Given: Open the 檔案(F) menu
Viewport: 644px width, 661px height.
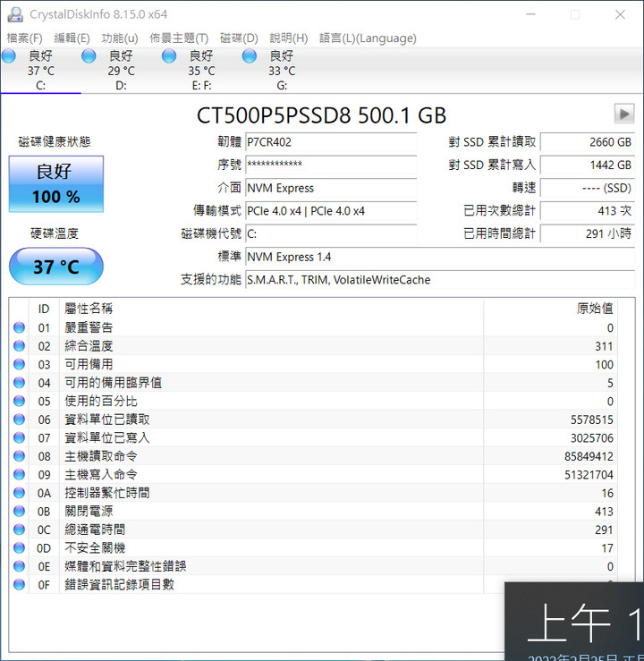Looking at the screenshot, I should click(24, 38).
